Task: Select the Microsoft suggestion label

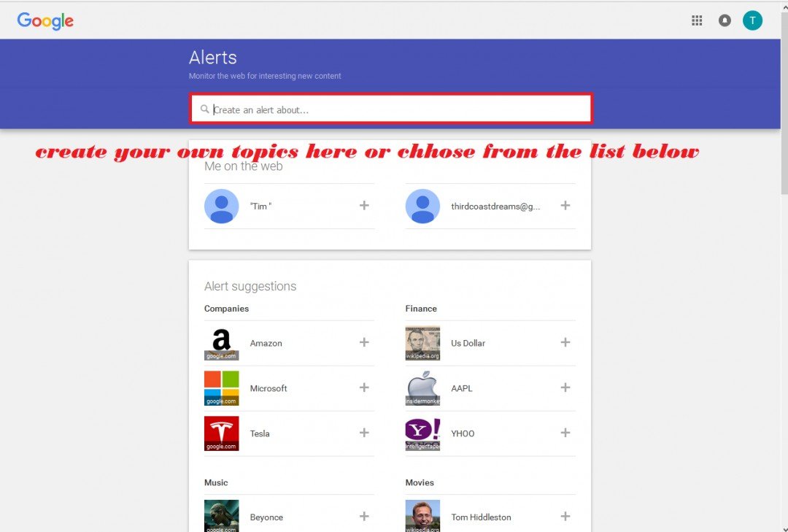Action: click(269, 388)
